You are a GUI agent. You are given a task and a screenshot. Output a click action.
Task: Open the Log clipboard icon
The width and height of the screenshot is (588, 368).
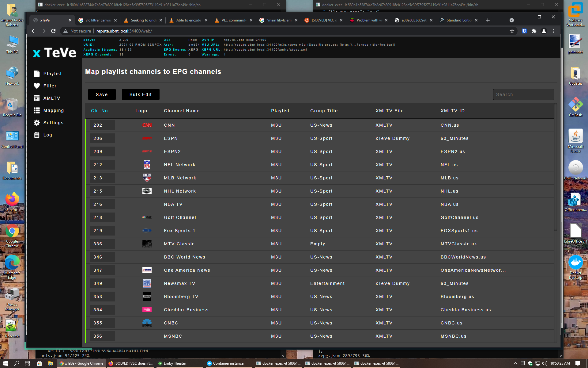click(x=37, y=135)
